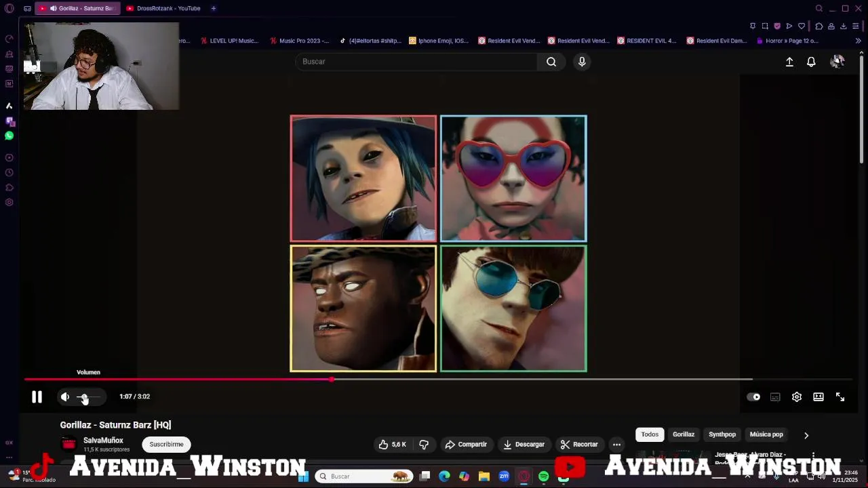
Task: Open RESIDENT EVIL 4 bookmark
Action: pos(646,41)
